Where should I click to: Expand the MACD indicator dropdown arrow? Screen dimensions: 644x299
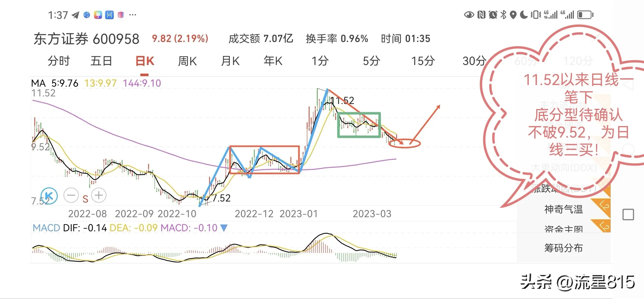click(x=224, y=228)
